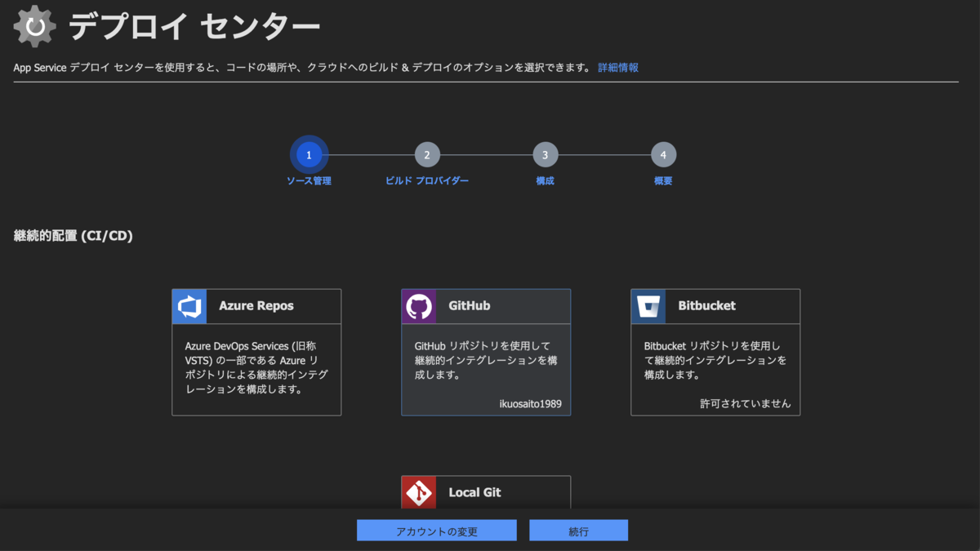Click the ソース管理 step label
The width and height of the screenshot is (980, 551).
pyautogui.click(x=309, y=180)
